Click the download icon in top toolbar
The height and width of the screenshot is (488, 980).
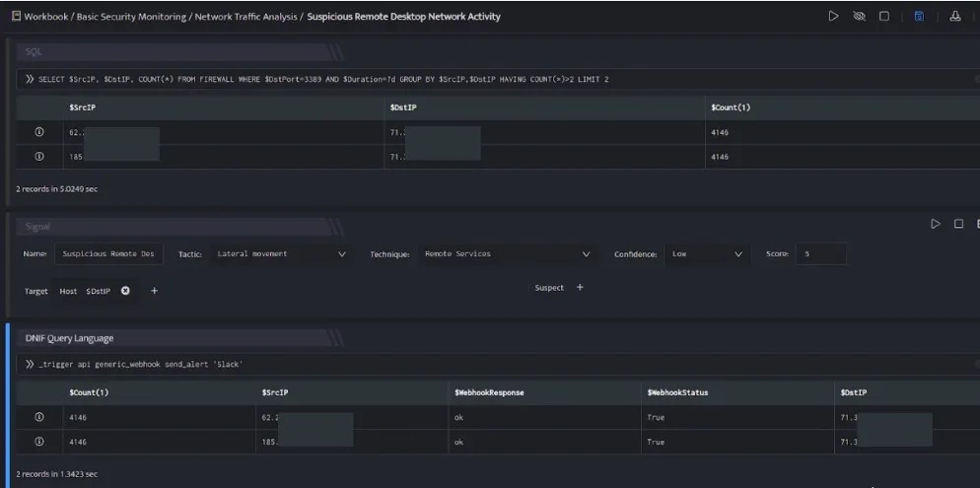(x=955, y=16)
